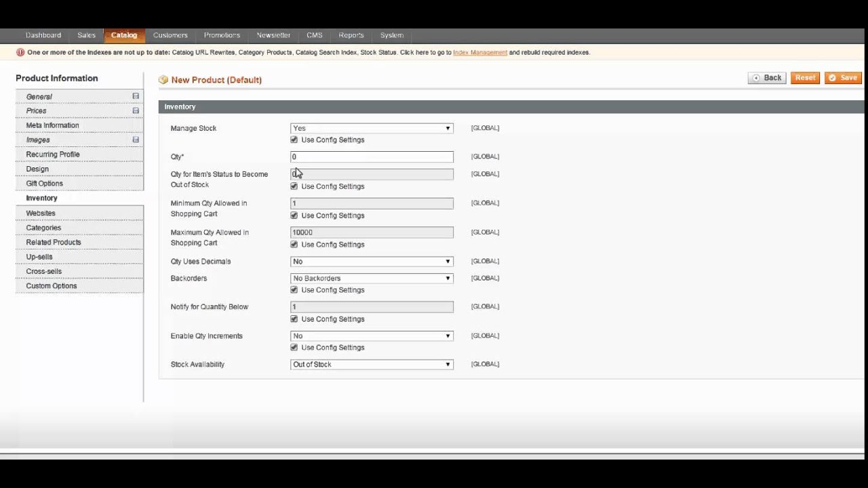Switch to the General tab
868x488 pixels.
pos(79,96)
